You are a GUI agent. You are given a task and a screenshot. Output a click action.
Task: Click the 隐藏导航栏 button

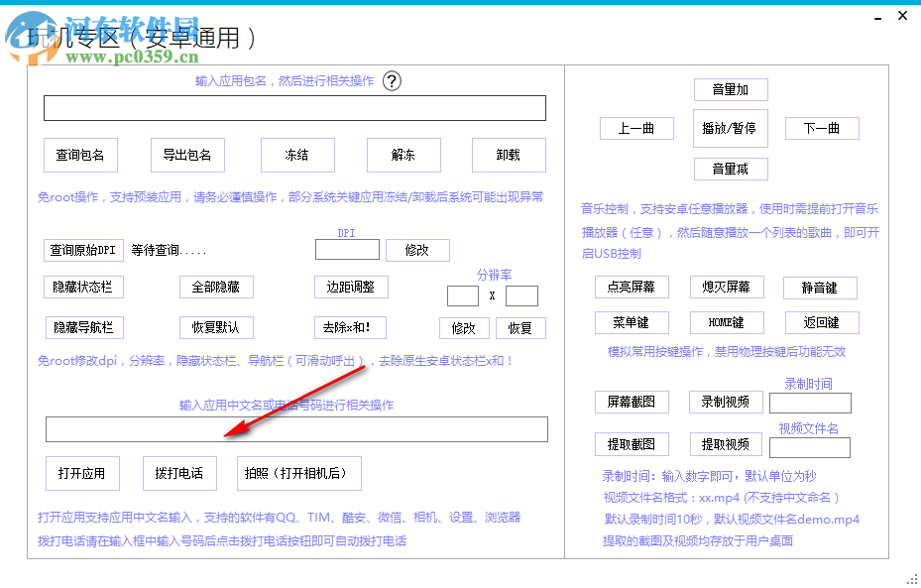pos(84,328)
